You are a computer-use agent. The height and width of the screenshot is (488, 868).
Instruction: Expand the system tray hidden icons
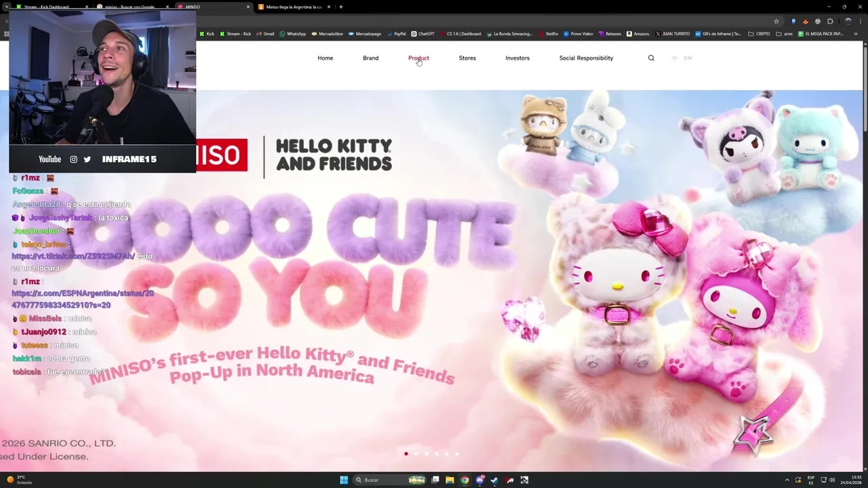click(x=787, y=480)
